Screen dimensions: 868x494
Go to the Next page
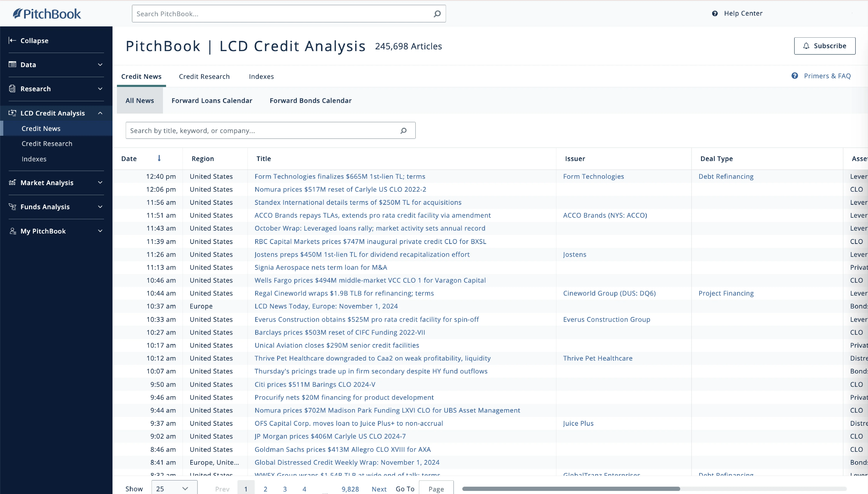coord(379,489)
